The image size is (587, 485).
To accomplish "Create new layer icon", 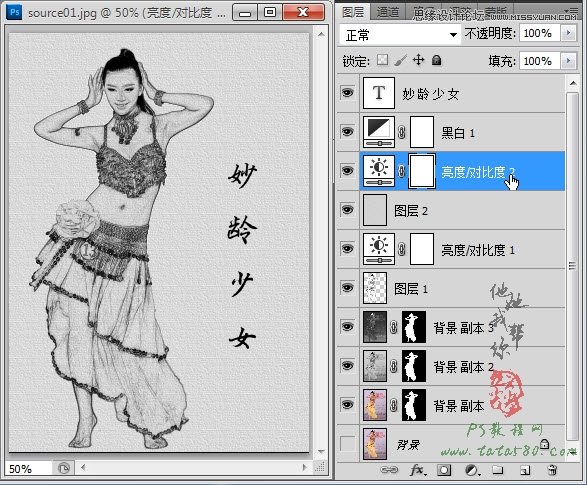I will [x=525, y=470].
